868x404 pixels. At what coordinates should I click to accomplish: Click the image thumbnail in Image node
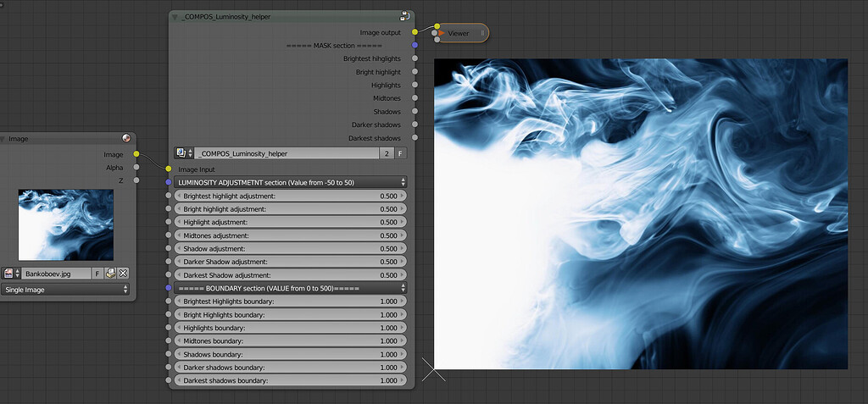tap(66, 224)
